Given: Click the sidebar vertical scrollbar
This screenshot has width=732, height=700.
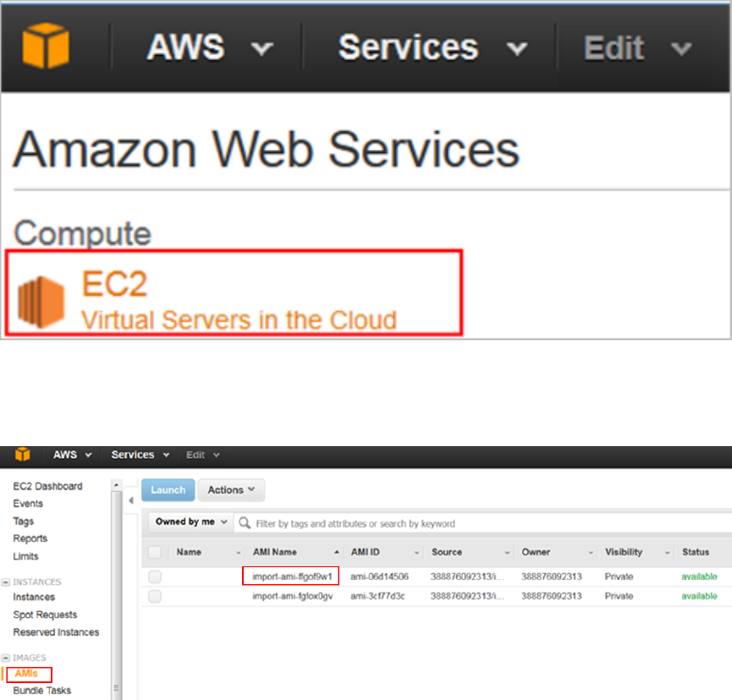Looking at the screenshot, I should click(x=117, y=584).
